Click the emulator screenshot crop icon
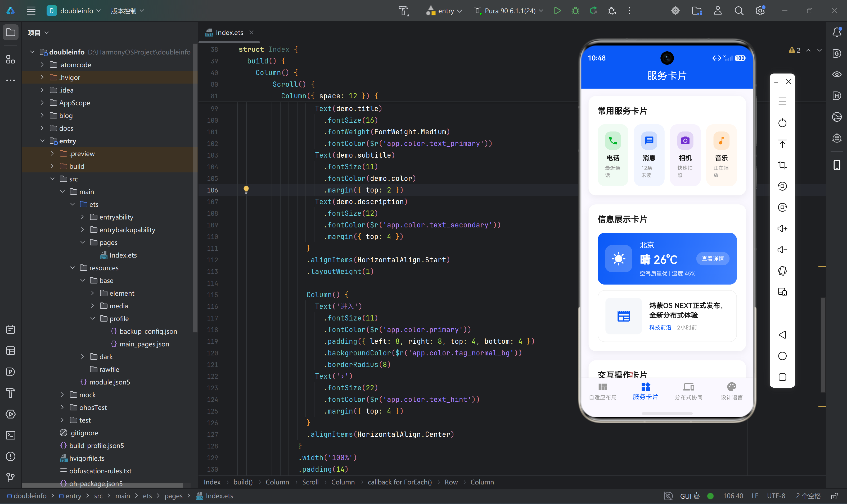The height and width of the screenshot is (504, 847). coord(782,165)
